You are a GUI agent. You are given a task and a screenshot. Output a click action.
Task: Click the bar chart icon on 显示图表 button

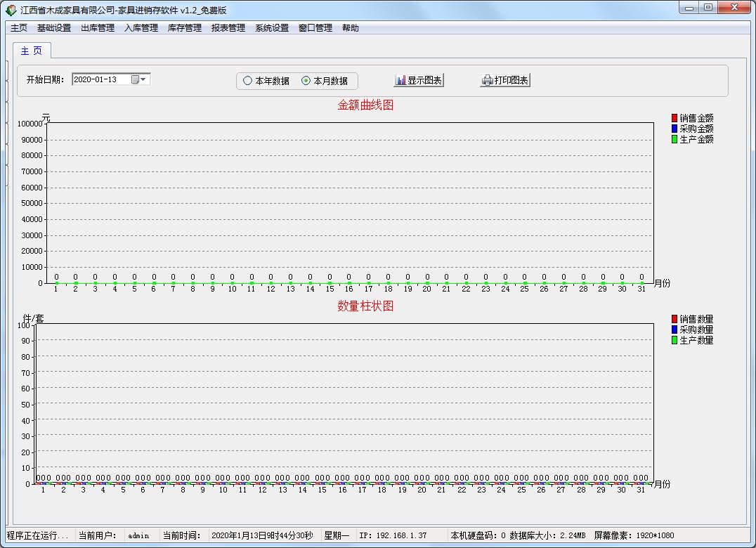(x=400, y=81)
